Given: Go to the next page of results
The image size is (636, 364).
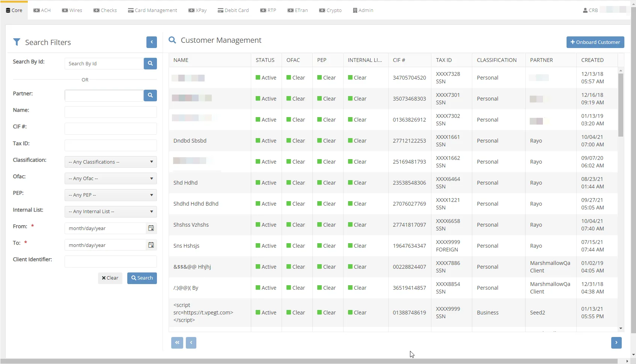Looking at the screenshot, I should (616, 343).
